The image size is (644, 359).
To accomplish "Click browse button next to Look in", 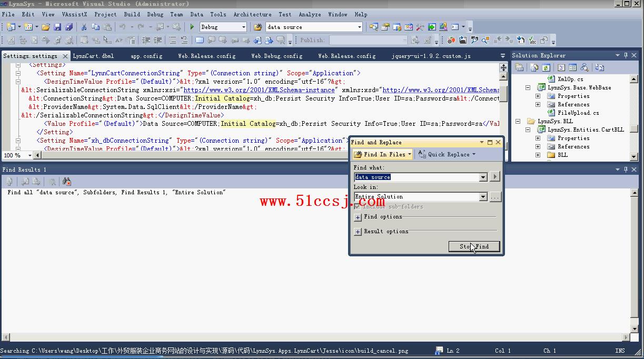I will coord(495,197).
